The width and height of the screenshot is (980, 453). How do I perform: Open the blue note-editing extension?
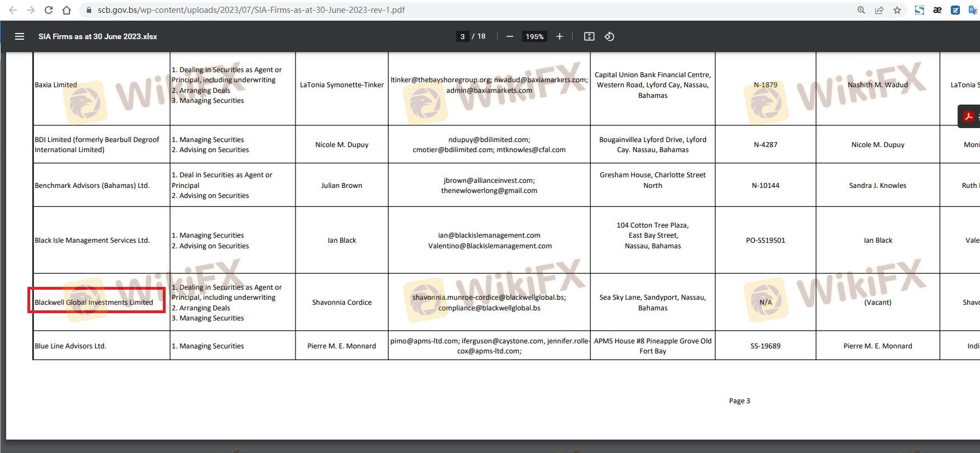click(x=955, y=10)
